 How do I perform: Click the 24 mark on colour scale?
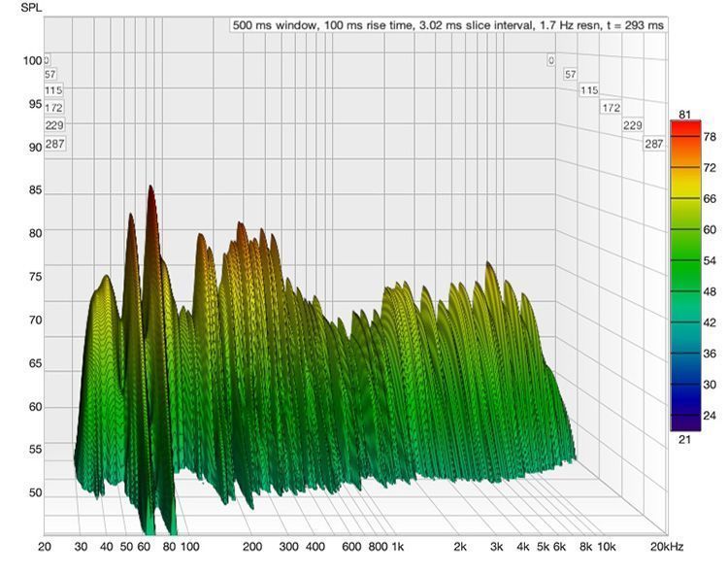pyautogui.click(x=710, y=416)
